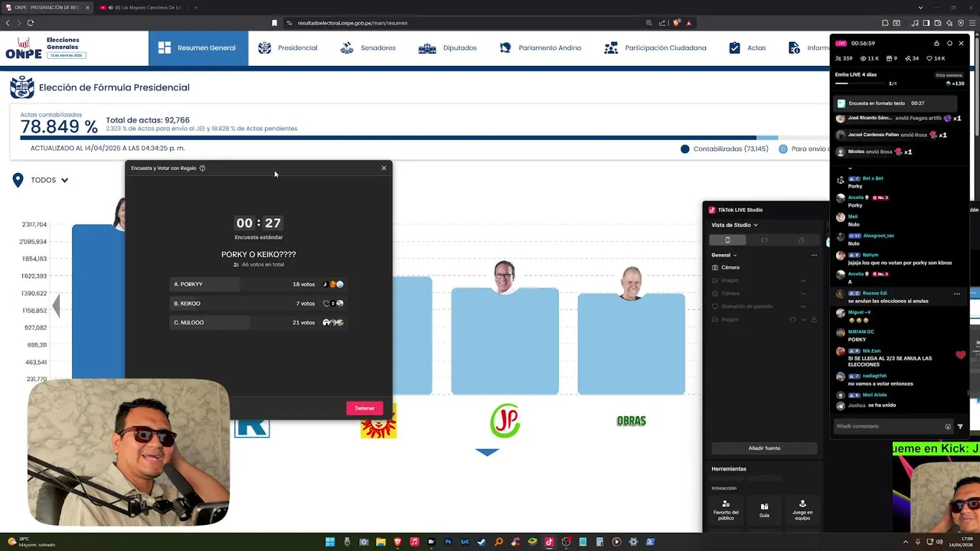Open Windows Start button

330,542
